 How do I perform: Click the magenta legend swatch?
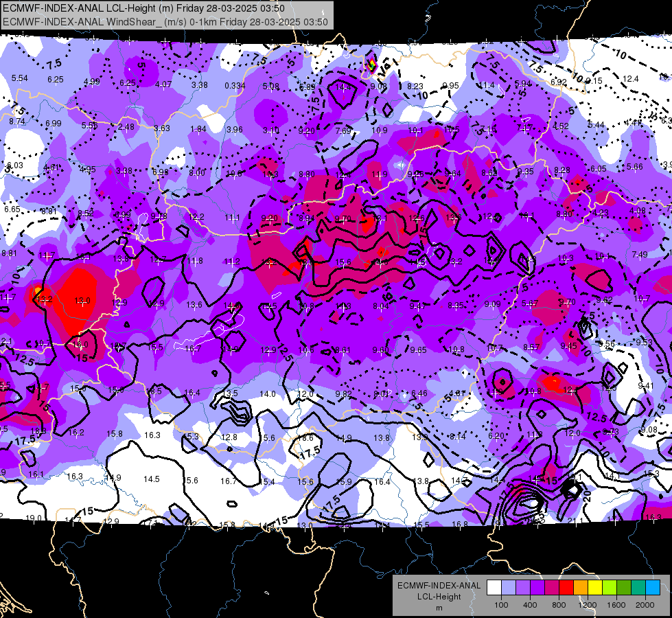coord(552,588)
